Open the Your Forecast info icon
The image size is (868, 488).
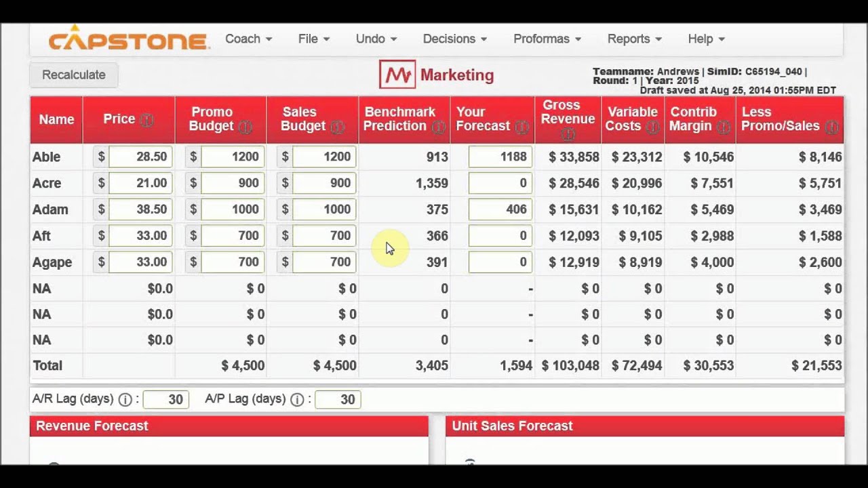(x=521, y=127)
